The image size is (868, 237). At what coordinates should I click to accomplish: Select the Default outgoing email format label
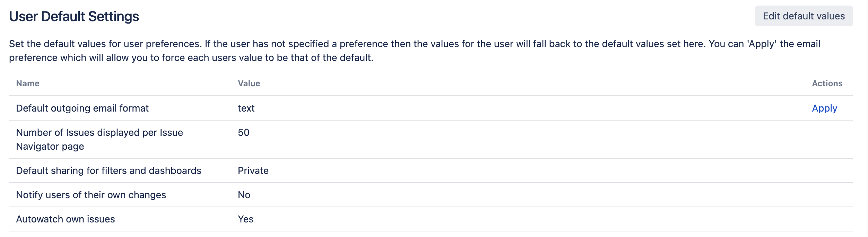coord(82,108)
